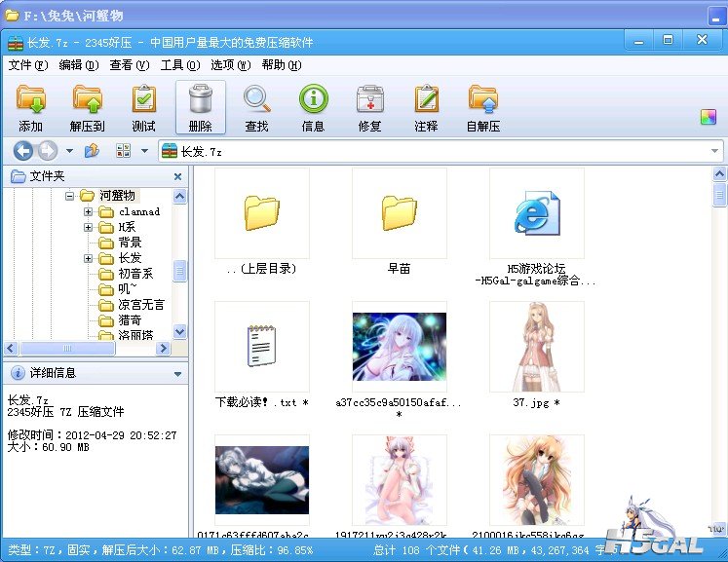Screen dimensions: 728x562
Task: Open the 选项(N) menu
Action: coord(231,65)
